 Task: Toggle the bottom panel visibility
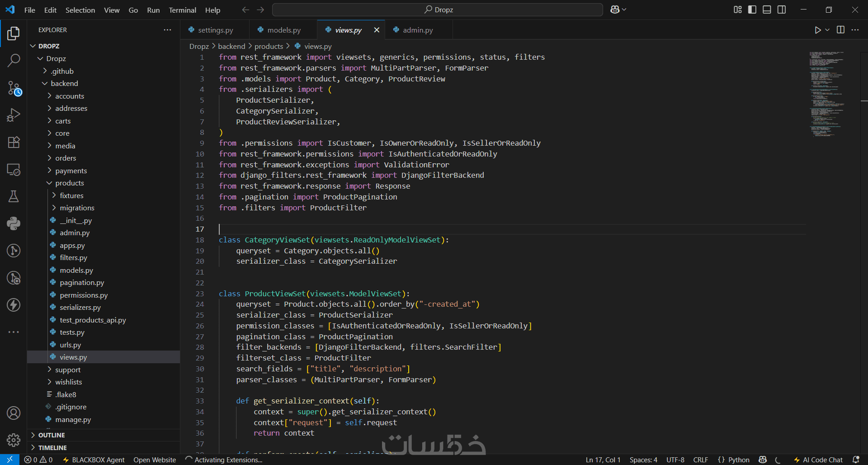coord(767,9)
